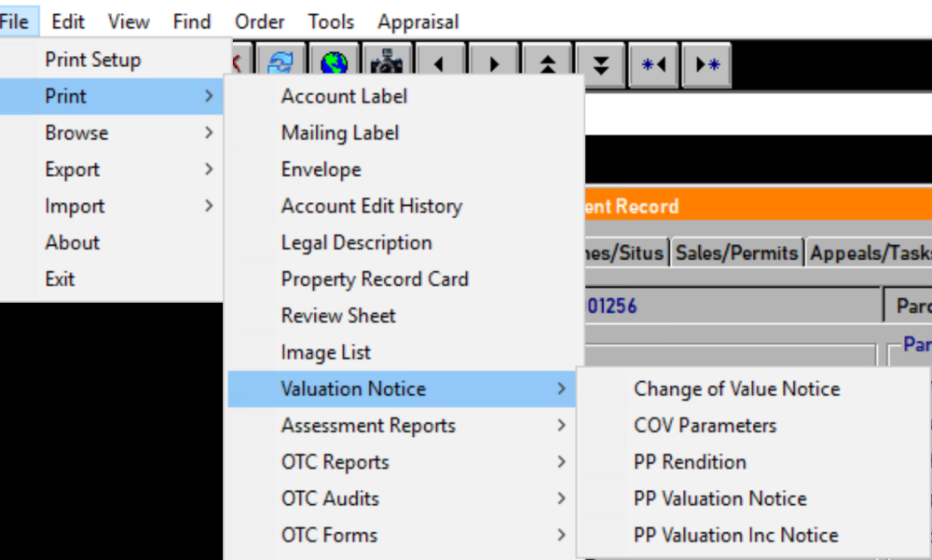Expand the OTC Forms submenu

click(x=329, y=535)
